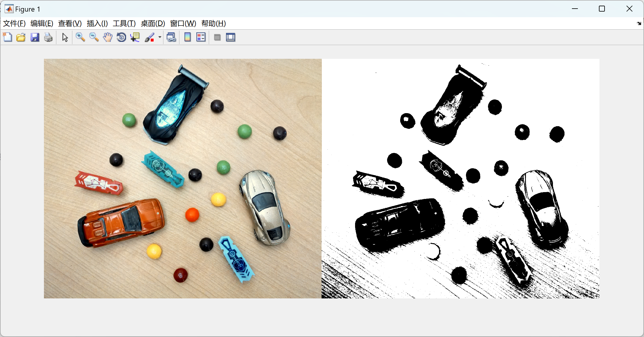Open the 工具(T) menu
644x337 pixels.
pos(124,23)
